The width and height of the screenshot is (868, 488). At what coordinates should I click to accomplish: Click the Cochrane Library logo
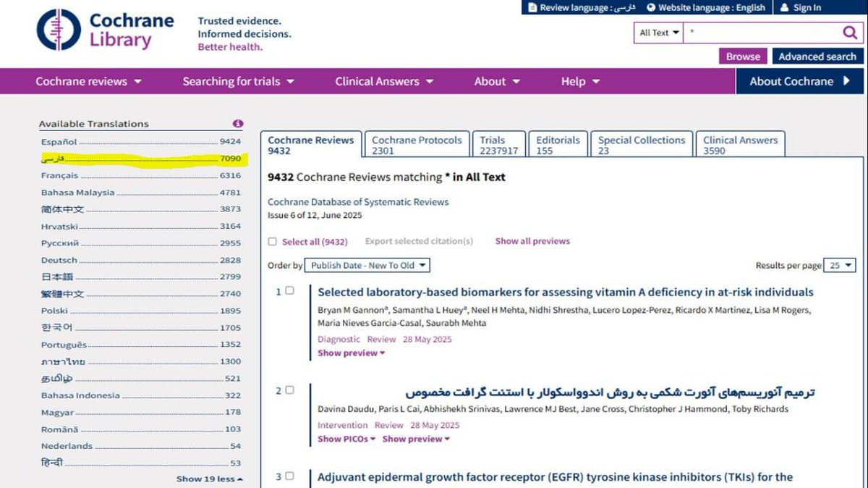(106, 30)
